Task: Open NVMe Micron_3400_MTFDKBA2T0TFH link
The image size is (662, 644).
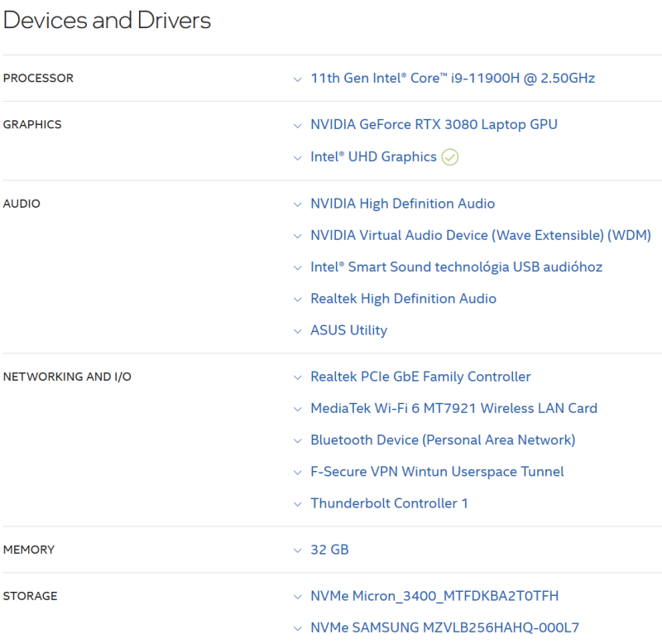Action: [x=434, y=596]
